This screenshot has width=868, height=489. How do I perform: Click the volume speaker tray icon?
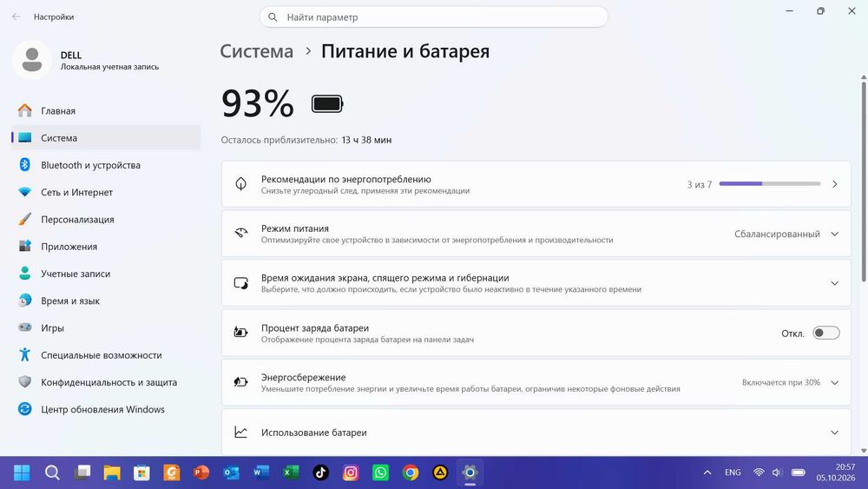(x=777, y=472)
